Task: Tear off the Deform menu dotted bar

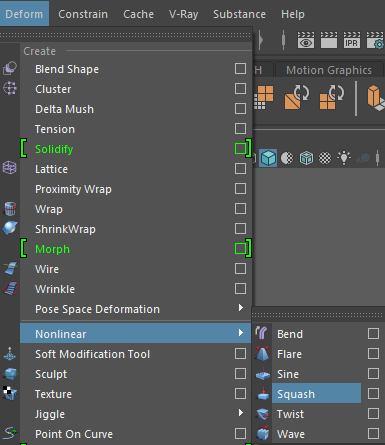Action: tap(126, 35)
